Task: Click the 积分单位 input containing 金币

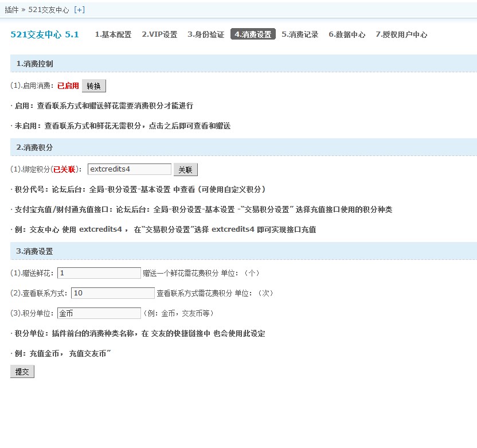Action: (x=99, y=313)
